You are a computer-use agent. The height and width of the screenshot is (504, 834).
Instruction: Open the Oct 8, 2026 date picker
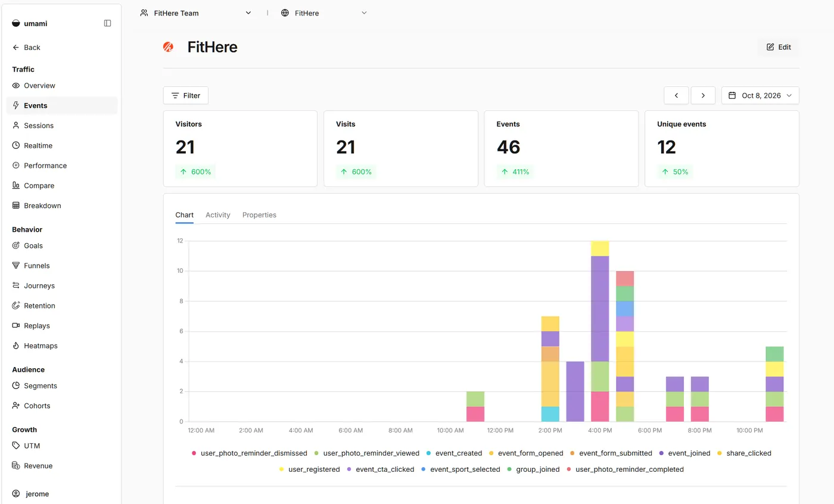760,95
